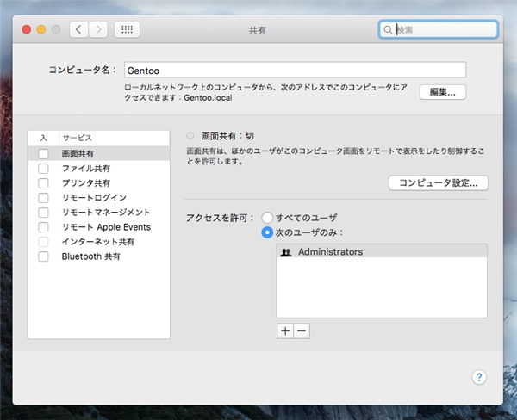Click the plus button to add user
The height and width of the screenshot is (420, 517).
click(285, 331)
